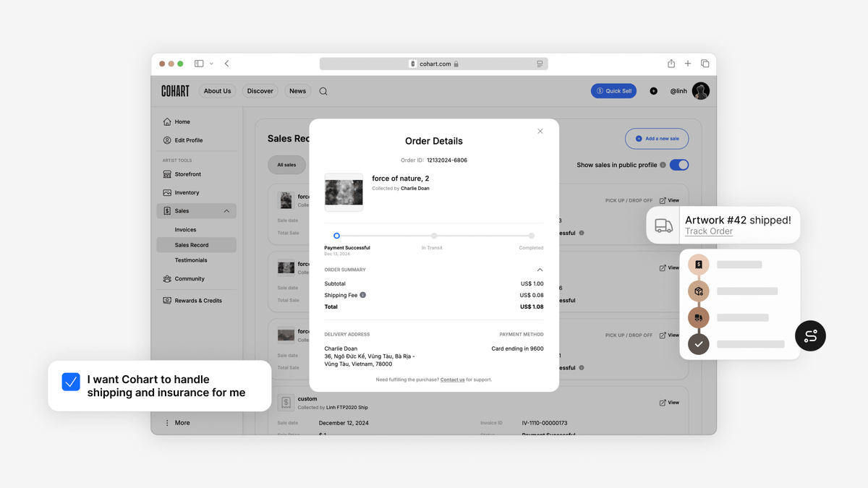Viewport: 868px width, 488px height.
Task: Open Discover in top navigation
Action: pyautogui.click(x=260, y=91)
